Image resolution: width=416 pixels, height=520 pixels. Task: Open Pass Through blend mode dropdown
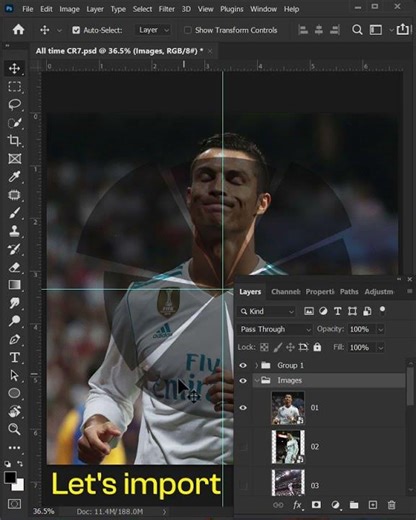point(275,330)
